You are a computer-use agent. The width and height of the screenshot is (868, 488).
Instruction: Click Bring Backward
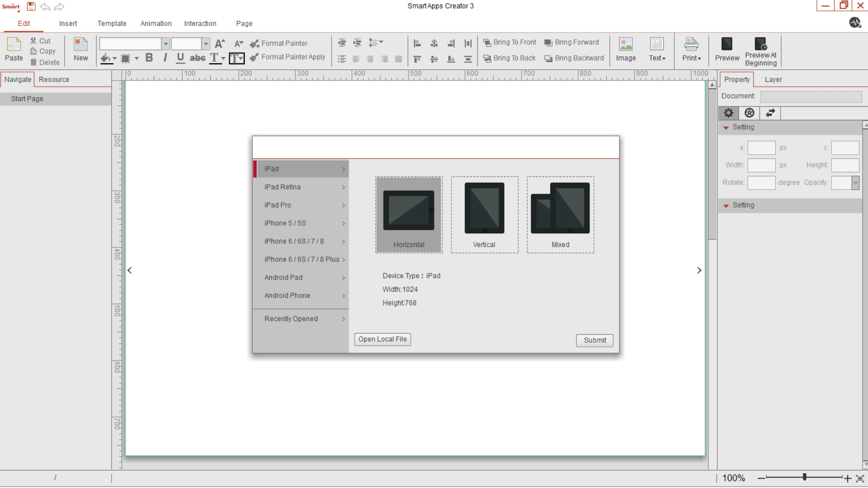click(574, 58)
